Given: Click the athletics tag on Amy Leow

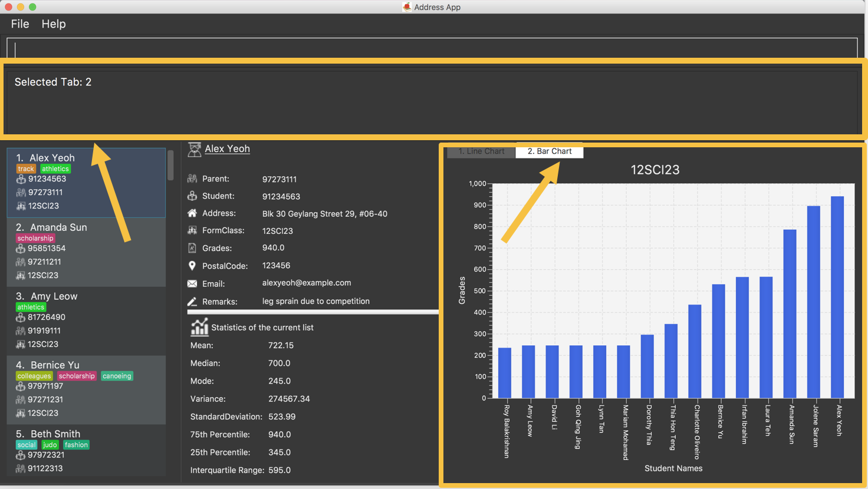Looking at the screenshot, I should [31, 308].
